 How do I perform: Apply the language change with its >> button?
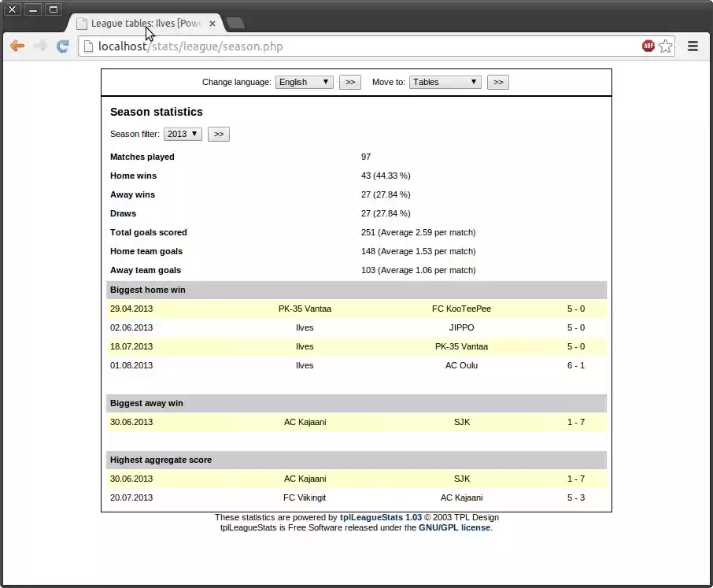(x=350, y=82)
